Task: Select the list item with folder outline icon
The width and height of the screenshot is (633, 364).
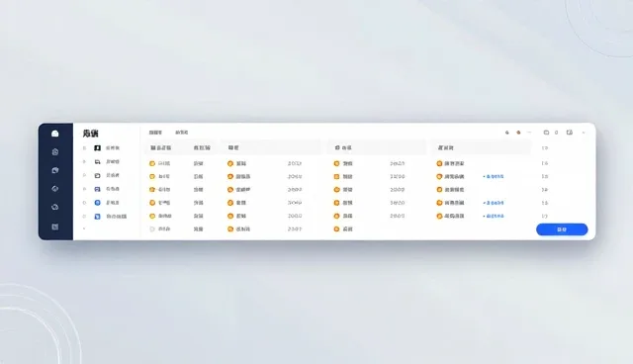Action: click(107, 175)
